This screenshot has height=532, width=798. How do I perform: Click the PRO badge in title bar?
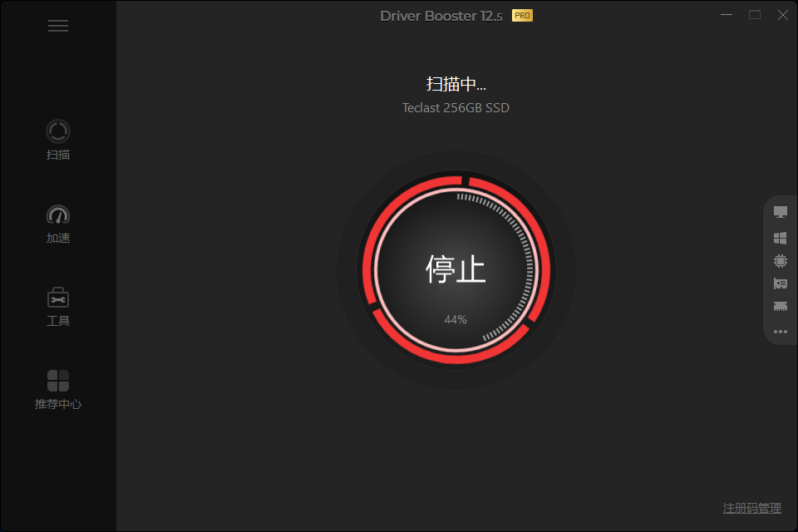point(522,16)
